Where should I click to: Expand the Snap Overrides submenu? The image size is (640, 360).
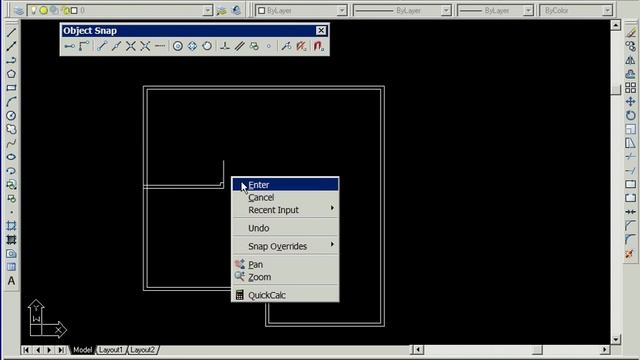coord(285,246)
